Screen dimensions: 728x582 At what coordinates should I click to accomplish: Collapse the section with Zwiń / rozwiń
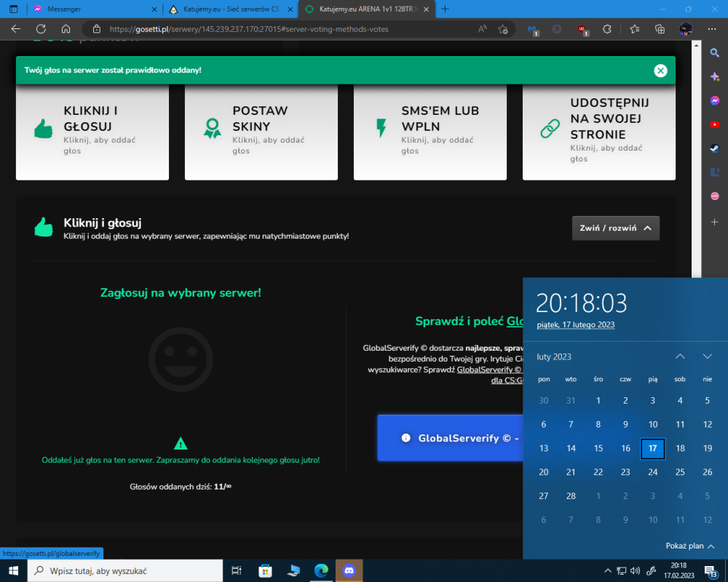[x=616, y=228]
